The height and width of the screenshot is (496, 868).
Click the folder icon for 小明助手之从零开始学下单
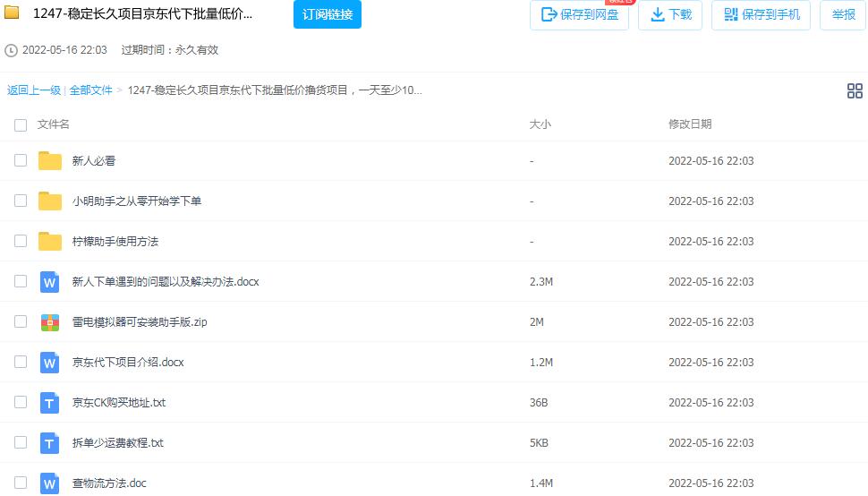(x=50, y=201)
